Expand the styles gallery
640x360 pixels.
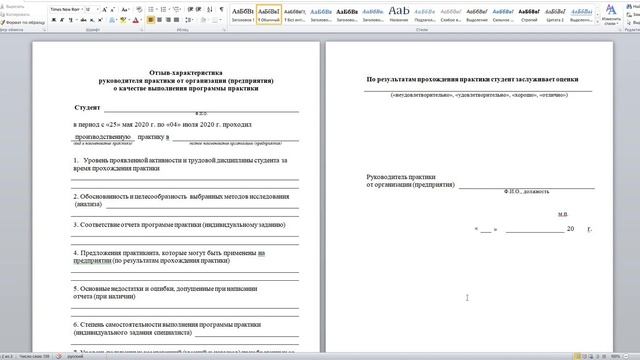coord(598,22)
